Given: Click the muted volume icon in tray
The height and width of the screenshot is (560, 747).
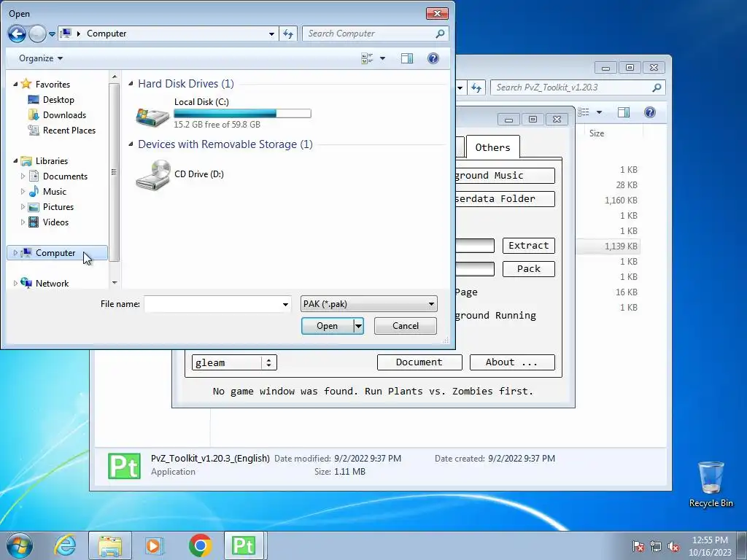Looking at the screenshot, I should pos(673,546).
